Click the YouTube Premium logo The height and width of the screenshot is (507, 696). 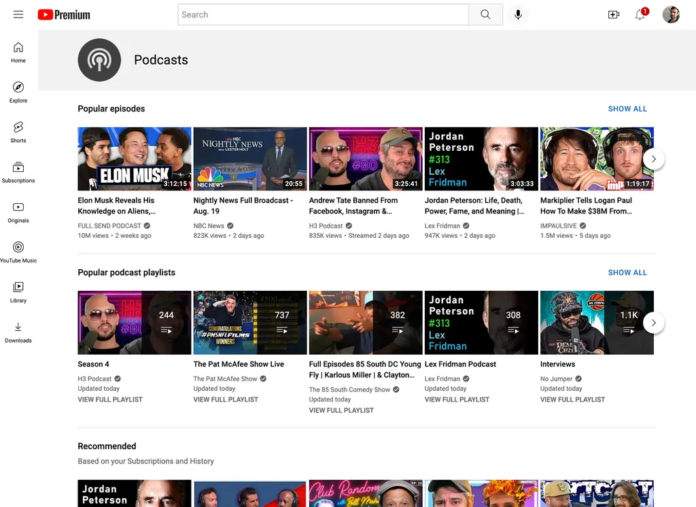pyautogui.click(x=64, y=14)
